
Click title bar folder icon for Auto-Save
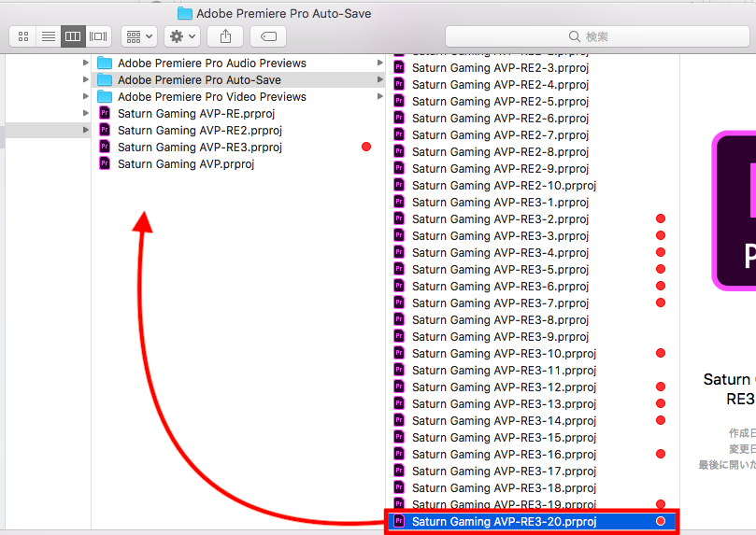click(x=185, y=13)
